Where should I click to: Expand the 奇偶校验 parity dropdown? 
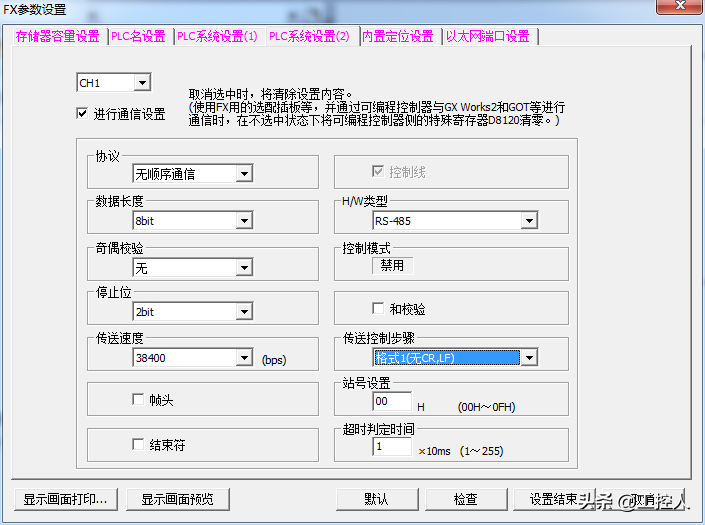[244, 267]
